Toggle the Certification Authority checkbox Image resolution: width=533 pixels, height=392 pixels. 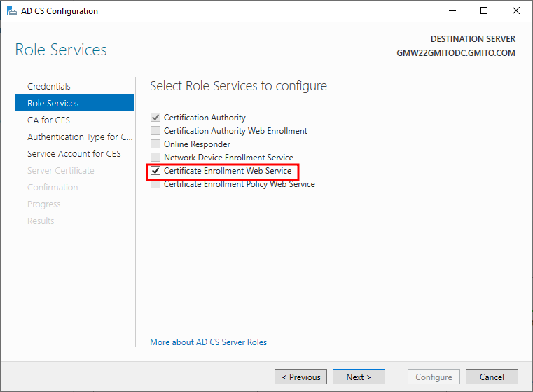155,117
